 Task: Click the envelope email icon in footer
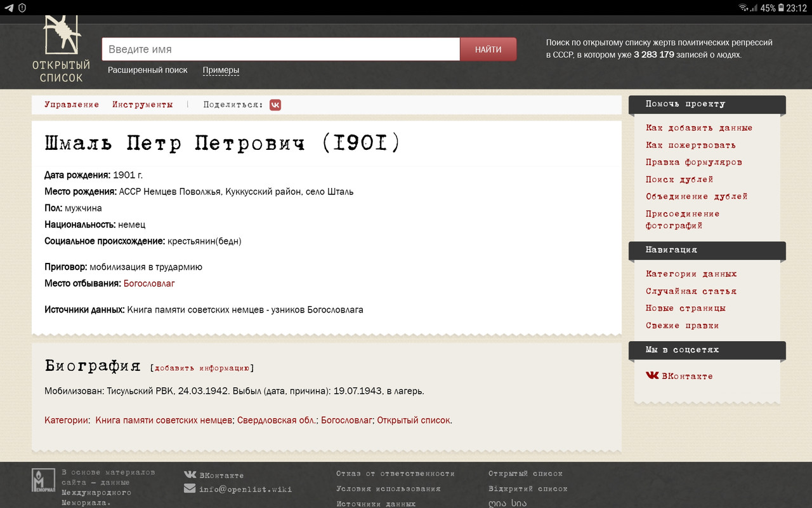point(190,489)
